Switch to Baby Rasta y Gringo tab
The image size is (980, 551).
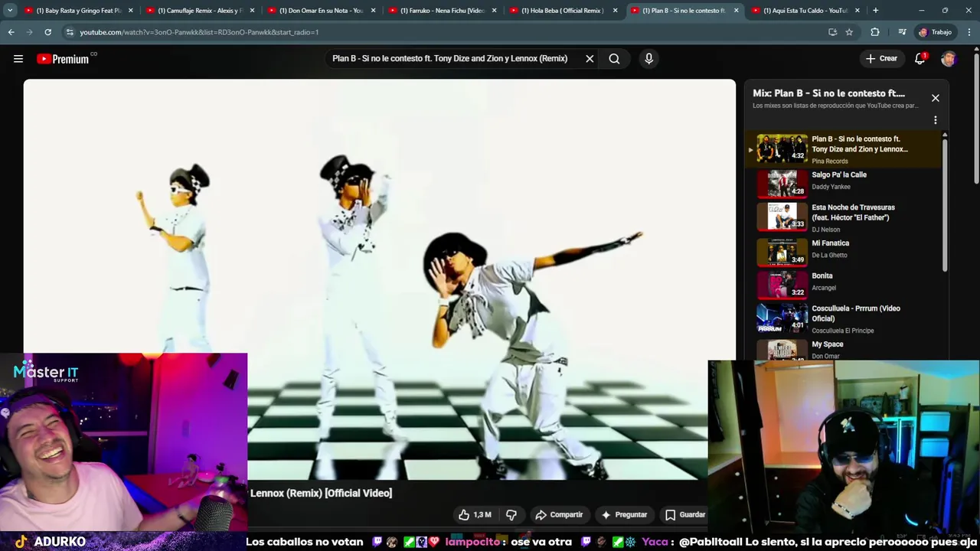point(80,11)
